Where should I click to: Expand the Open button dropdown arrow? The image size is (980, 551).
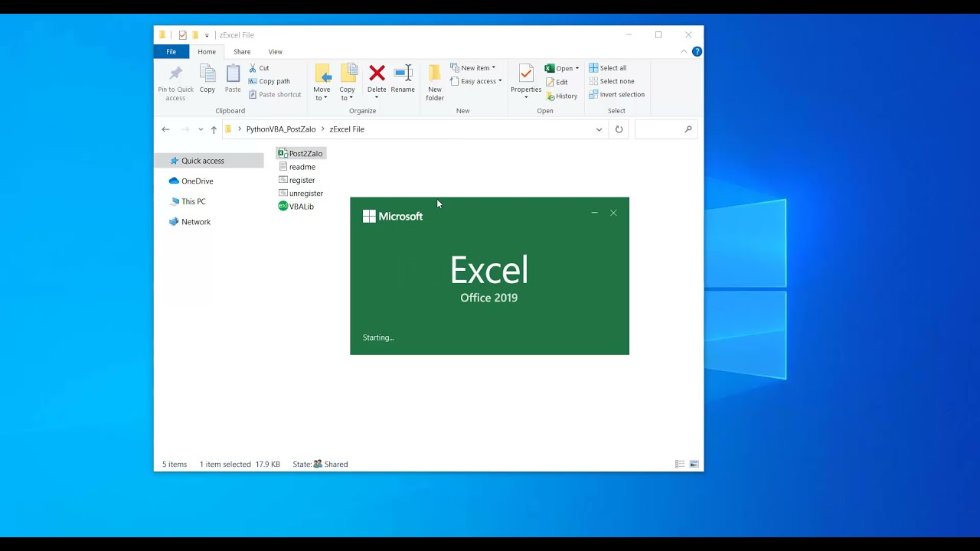tap(577, 68)
